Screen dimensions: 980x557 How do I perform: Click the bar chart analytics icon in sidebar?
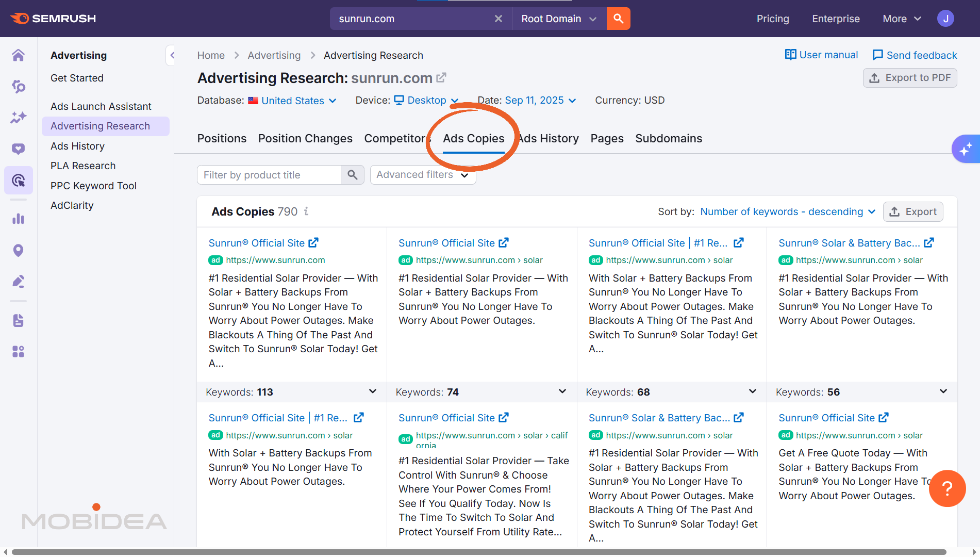[x=19, y=219]
